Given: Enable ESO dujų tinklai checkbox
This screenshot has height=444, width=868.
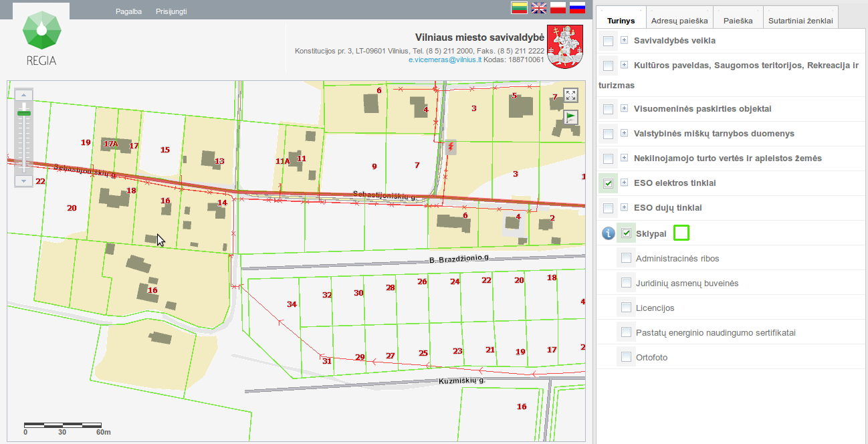Looking at the screenshot, I should pyautogui.click(x=608, y=208).
